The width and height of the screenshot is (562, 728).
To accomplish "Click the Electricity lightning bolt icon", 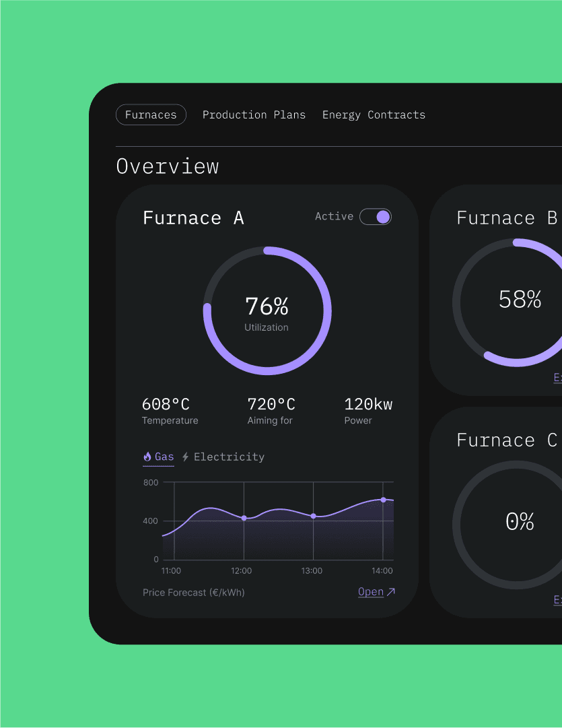I will point(185,457).
